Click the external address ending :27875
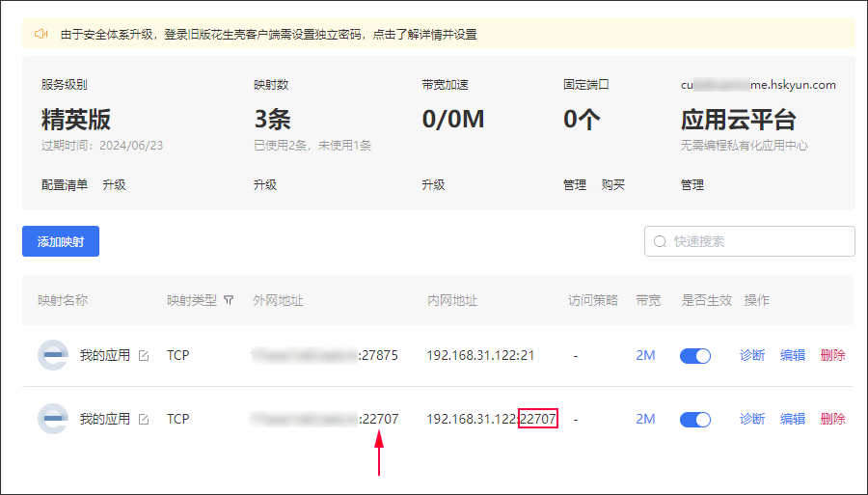Viewport: 868px width, 495px height. tap(324, 355)
